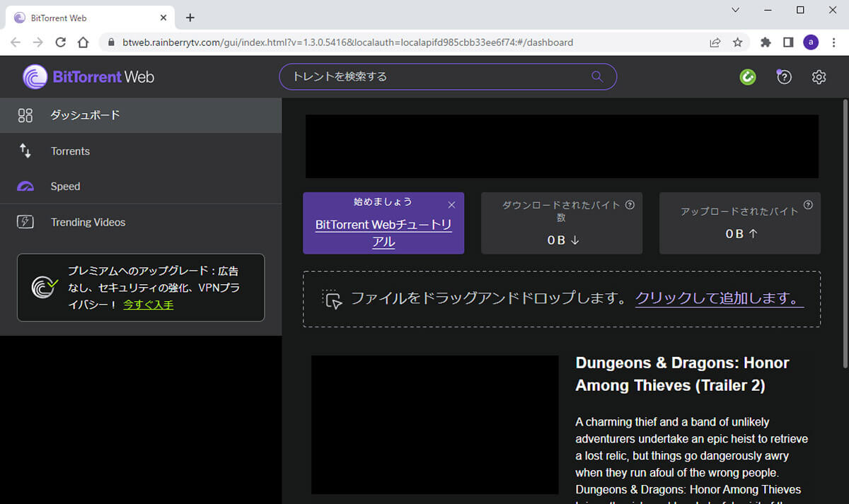
Task: Click the 始めましょう heading text
Action: click(383, 201)
